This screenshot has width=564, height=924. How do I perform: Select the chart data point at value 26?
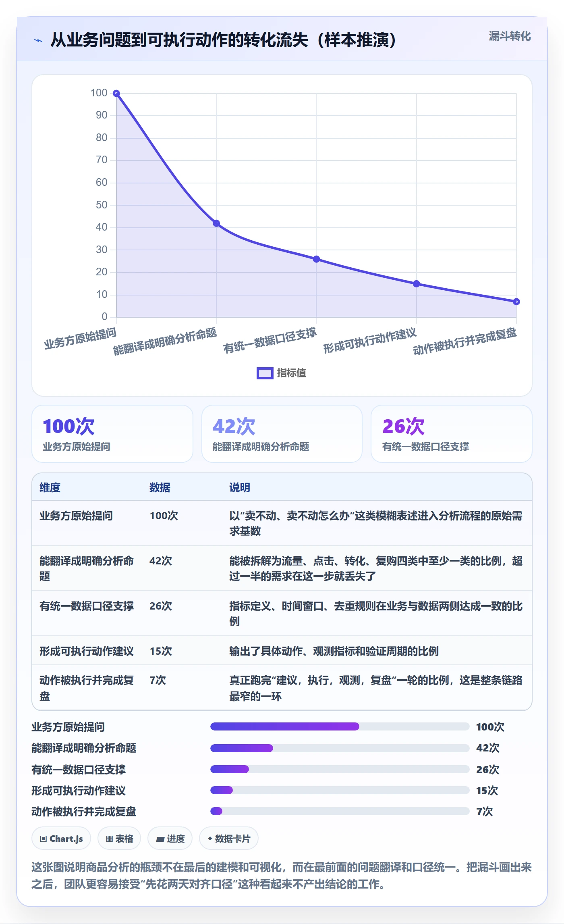pos(316,259)
